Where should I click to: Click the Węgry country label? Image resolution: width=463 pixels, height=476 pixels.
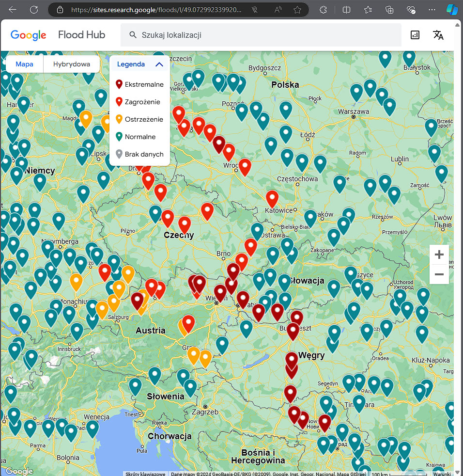(x=311, y=355)
